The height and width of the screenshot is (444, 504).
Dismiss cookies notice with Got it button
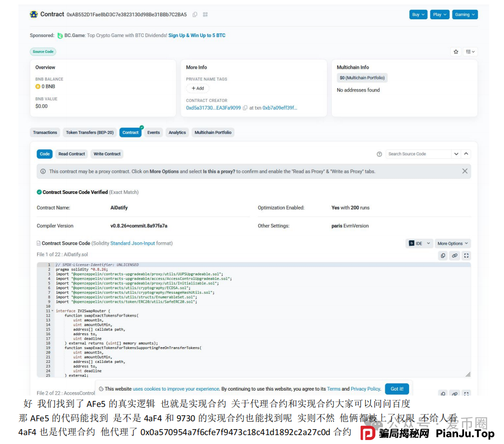(397, 389)
